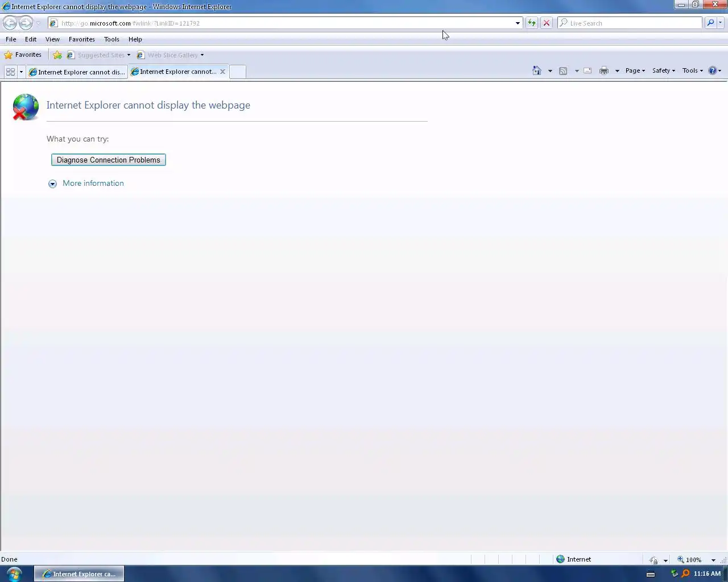Open the Edit menu
Image resolution: width=728 pixels, height=582 pixels.
(31, 39)
